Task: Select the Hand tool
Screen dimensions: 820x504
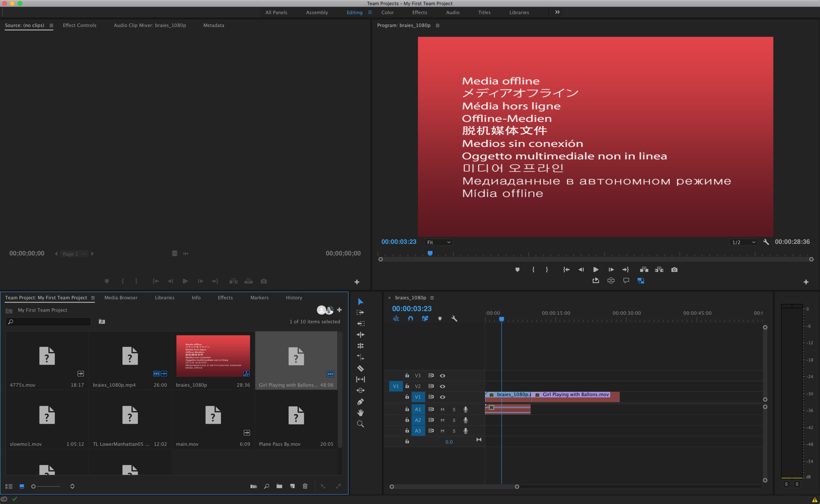Action: (360, 413)
